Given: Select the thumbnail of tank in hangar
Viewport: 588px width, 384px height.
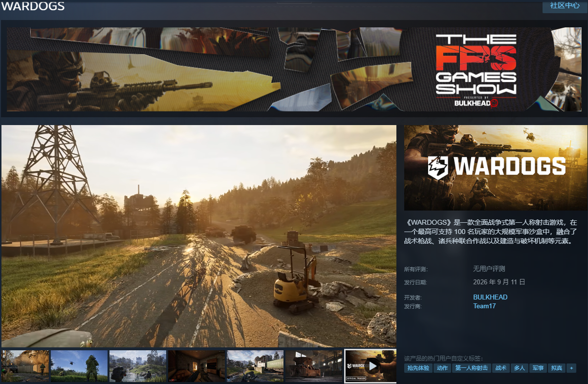Looking at the screenshot, I should tap(314, 366).
